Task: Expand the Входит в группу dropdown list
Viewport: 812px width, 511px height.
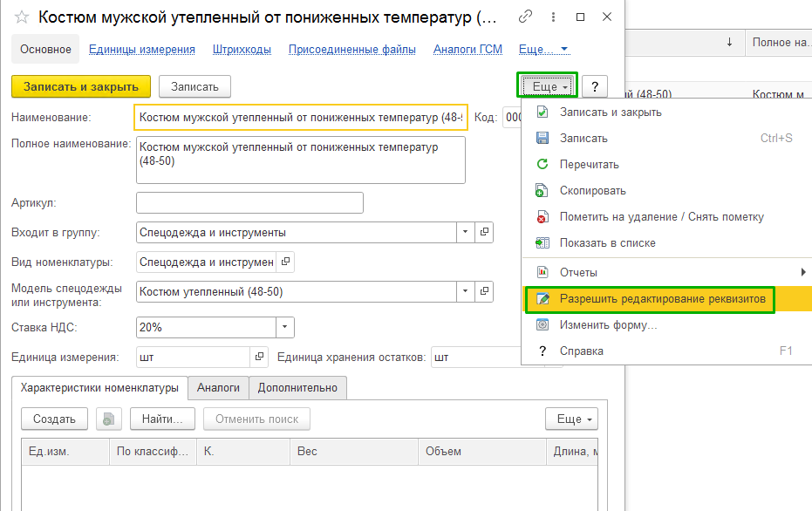Action: [x=466, y=233]
